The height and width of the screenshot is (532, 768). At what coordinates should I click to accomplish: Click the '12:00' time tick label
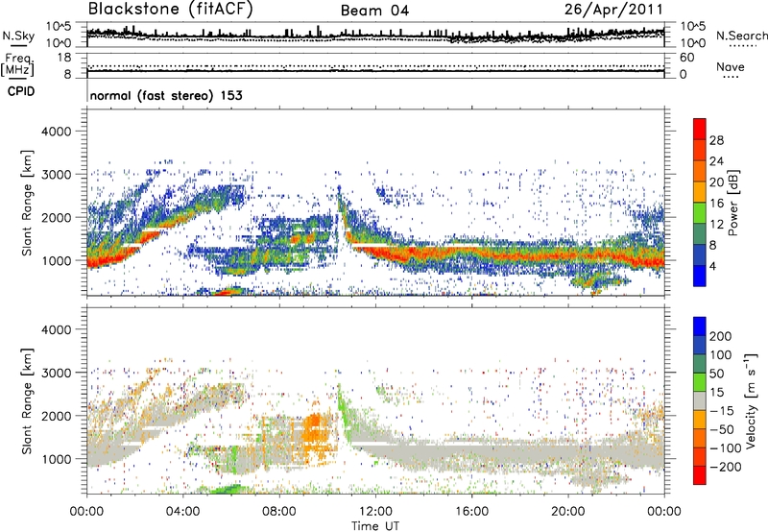tap(375, 512)
